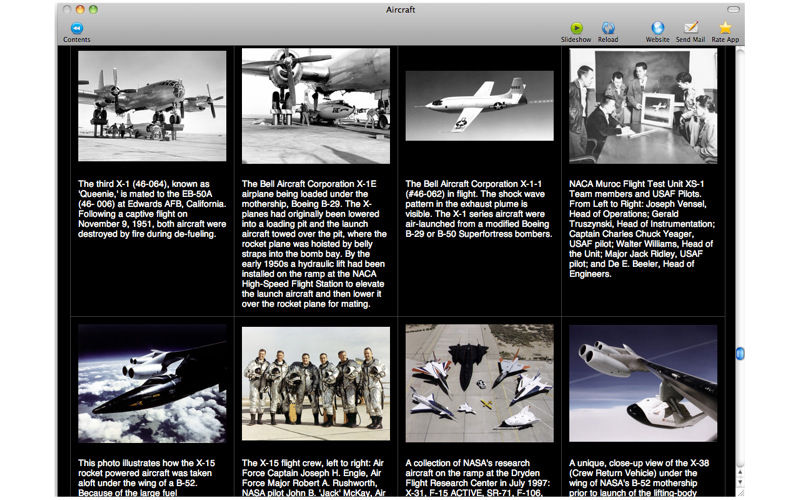The image size is (800, 500).
Task: Click the vertical scrollbar blue thumb
Action: (x=740, y=353)
